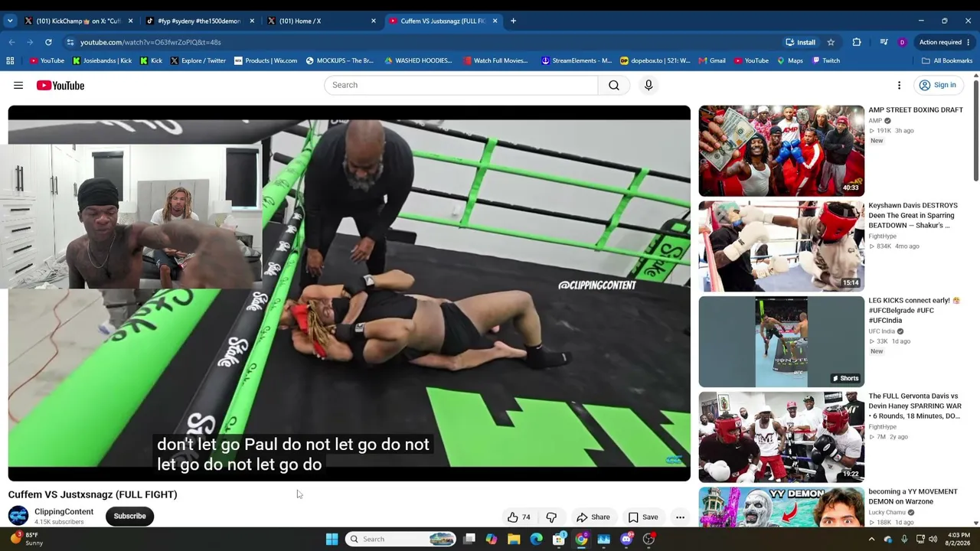
Task: Open the YouTube guide hamburger menu
Action: [18, 86]
